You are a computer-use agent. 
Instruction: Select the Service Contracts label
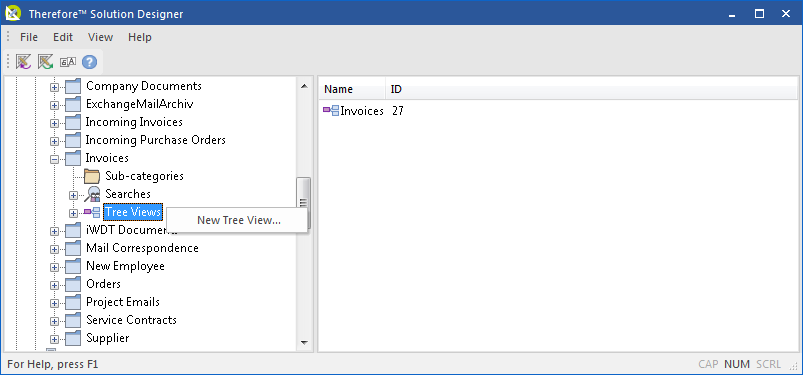(131, 320)
